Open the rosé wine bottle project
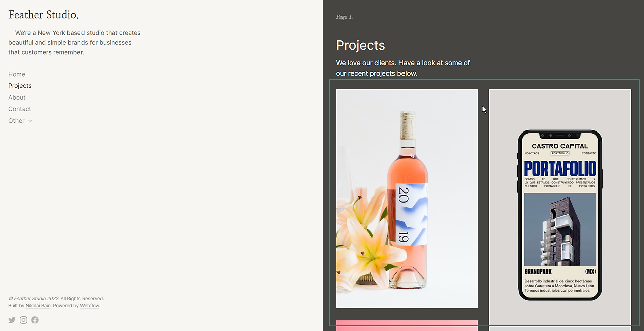 pos(407,198)
